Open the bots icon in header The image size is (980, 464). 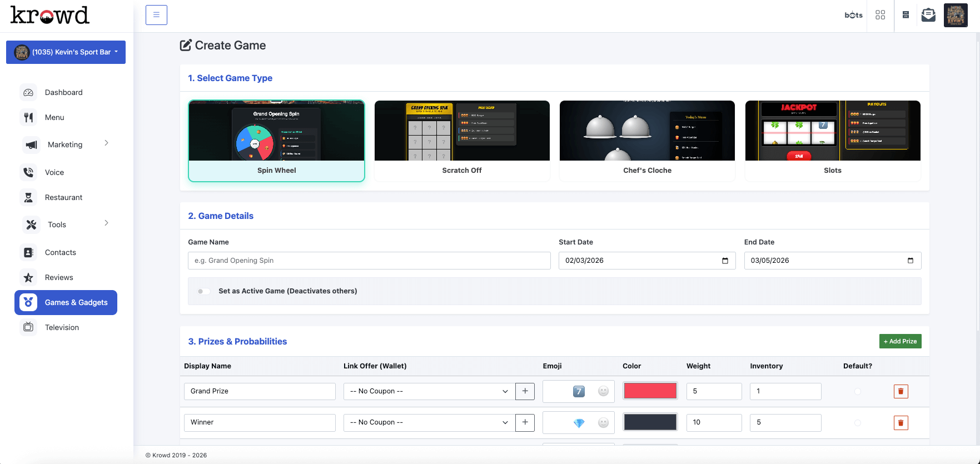pos(853,15)
